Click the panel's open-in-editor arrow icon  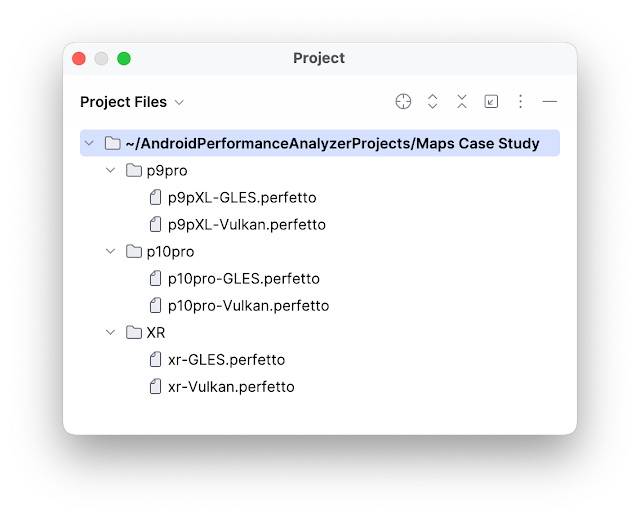491,101
